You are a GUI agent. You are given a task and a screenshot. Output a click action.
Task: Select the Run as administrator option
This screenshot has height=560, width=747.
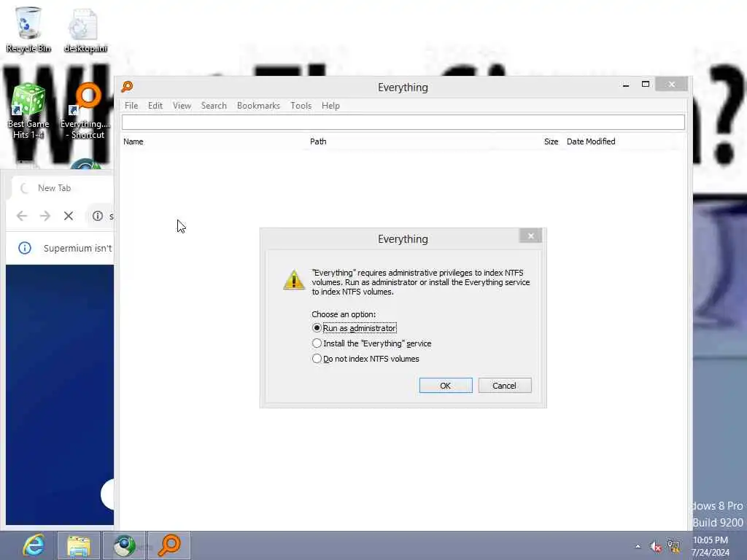click(354, 328)
